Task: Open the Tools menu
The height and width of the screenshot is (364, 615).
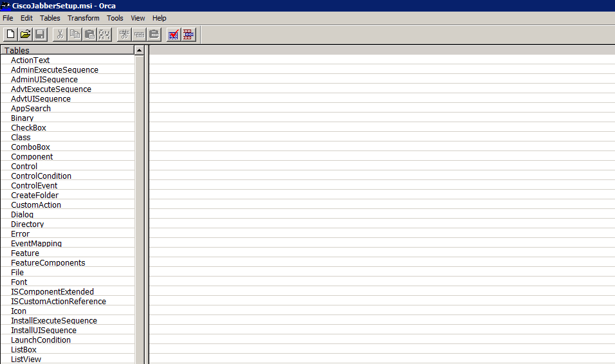Action: tap(115, 18)
